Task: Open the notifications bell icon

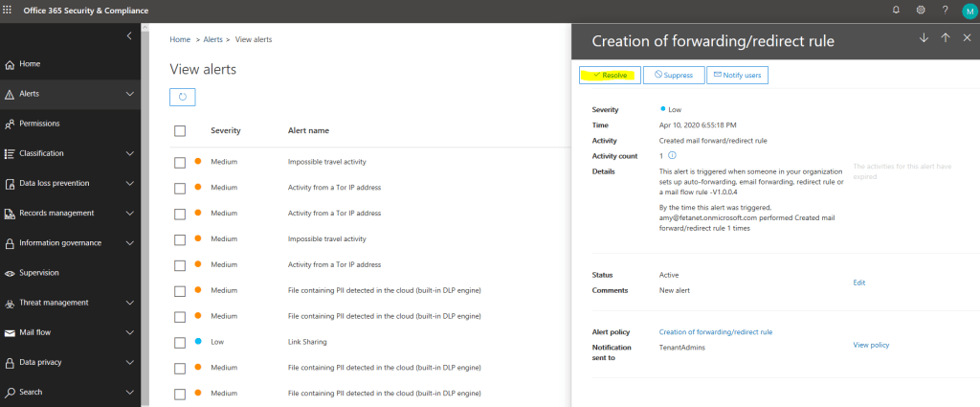Action: click(896, 10)
